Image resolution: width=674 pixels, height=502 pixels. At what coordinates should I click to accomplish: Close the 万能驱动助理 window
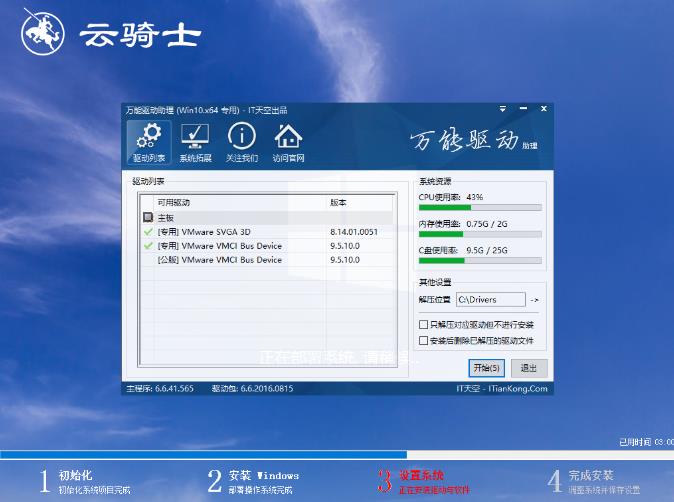coord(544,109)
